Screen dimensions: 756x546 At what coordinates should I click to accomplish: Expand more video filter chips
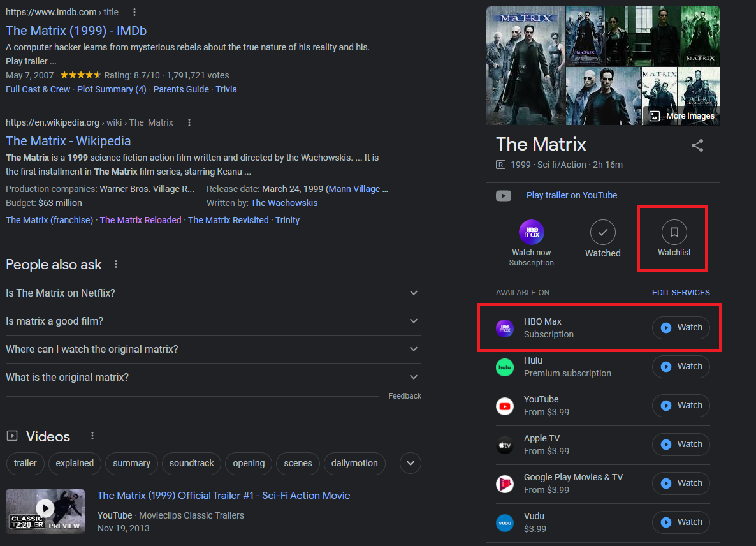coord(411,464)
